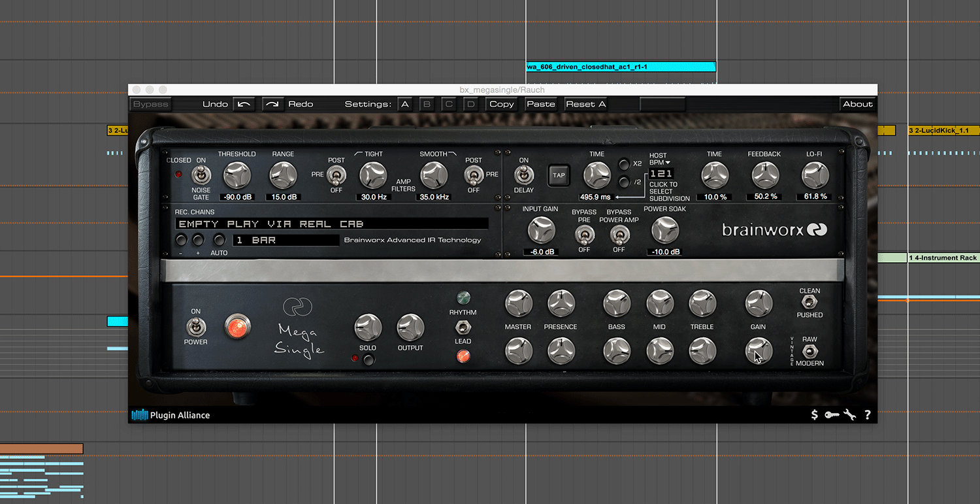Viewport: 980px width, 504px height.
Task: Click the rec chains minus button
Action: click(180, 240)
